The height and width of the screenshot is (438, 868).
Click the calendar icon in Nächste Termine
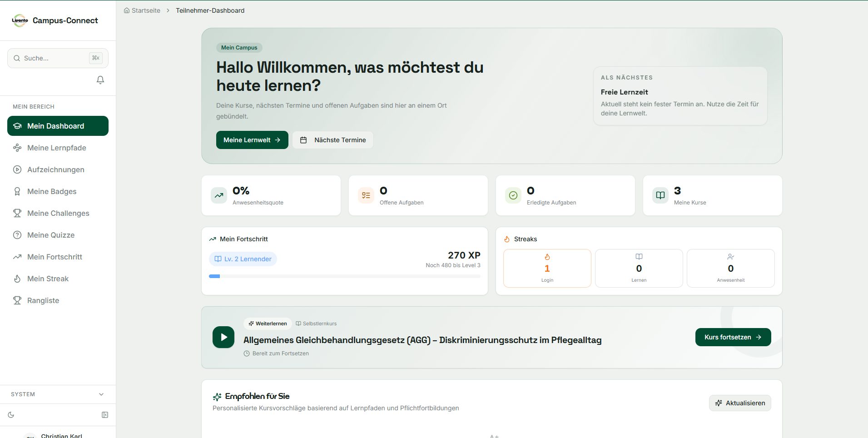pyautogui.click(x=303, y=140)
